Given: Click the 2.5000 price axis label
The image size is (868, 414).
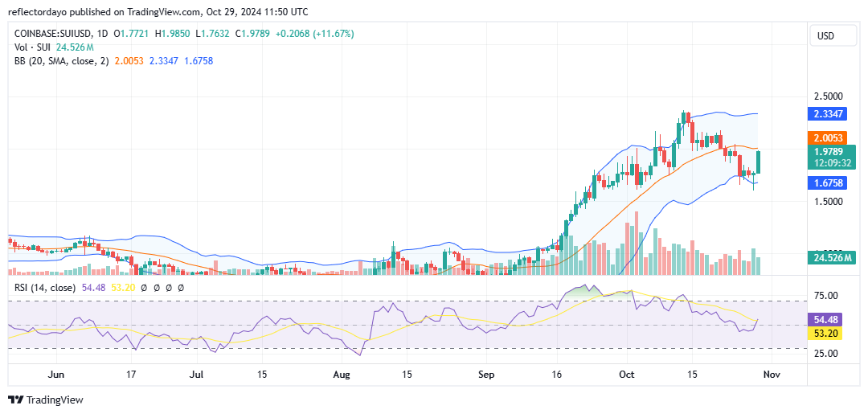Looking at the screenshot, I should tap(828, 96).
